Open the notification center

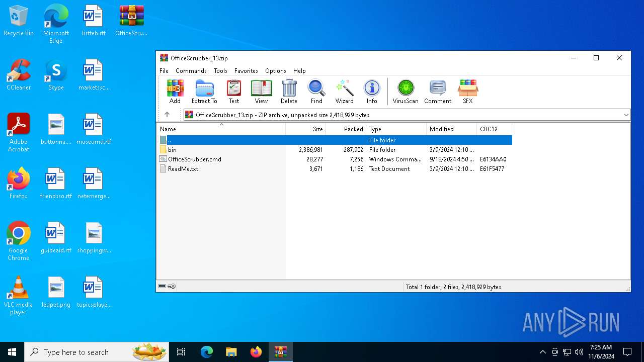(627, 352)
